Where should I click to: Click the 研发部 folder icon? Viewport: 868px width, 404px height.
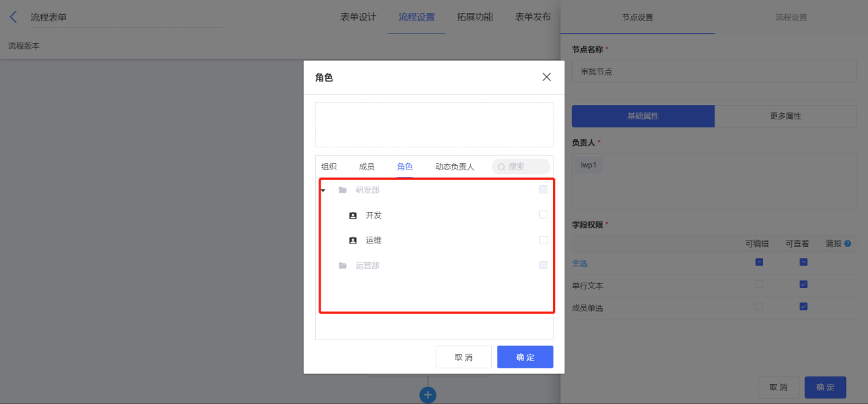click(343, 190)
